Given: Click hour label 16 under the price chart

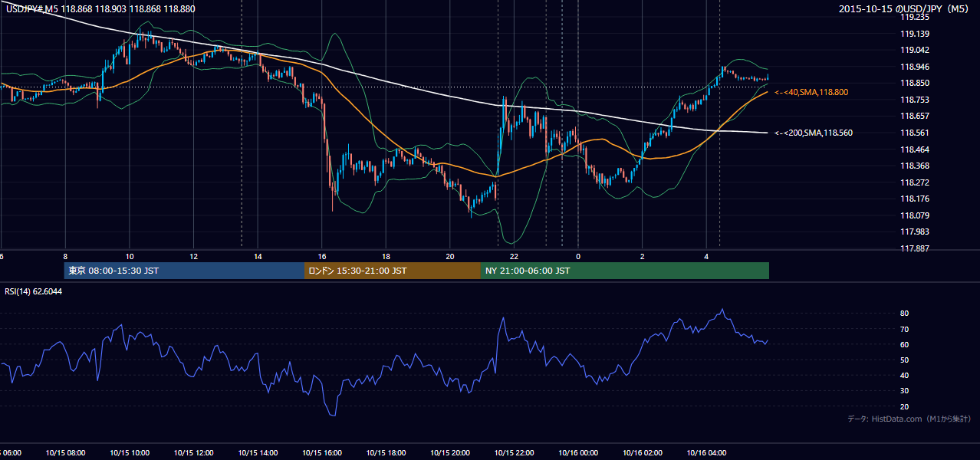Looking at the screenshot, I should 322,257.
